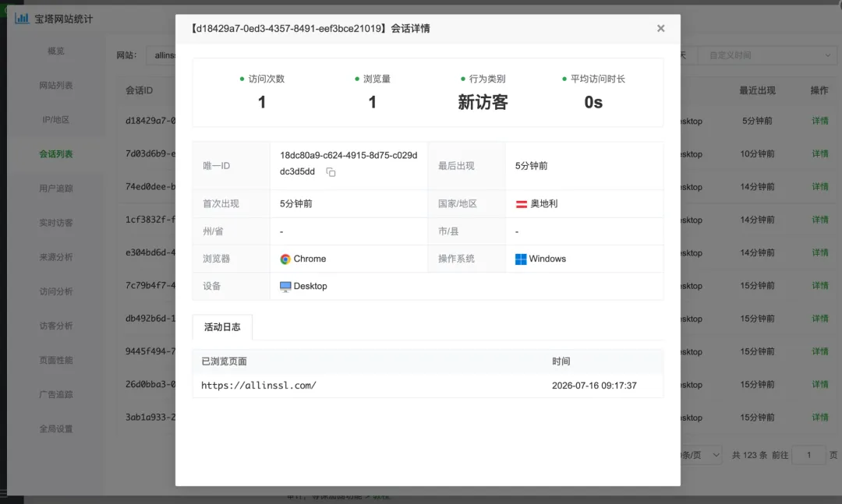Click the 宝塔网站统计 title
Viewport: 842px width, 504px height.
pos(64,19)
